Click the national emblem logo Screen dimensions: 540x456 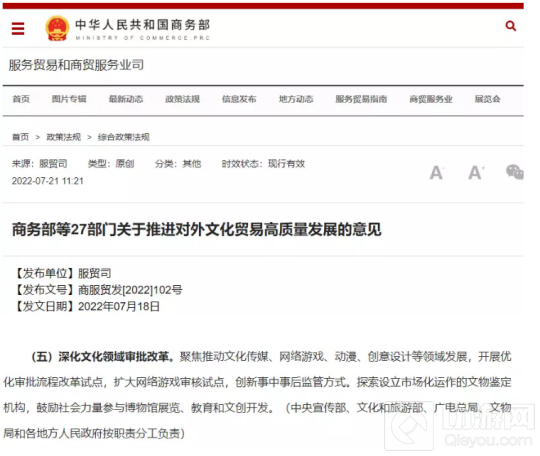[x=57, y=28]
